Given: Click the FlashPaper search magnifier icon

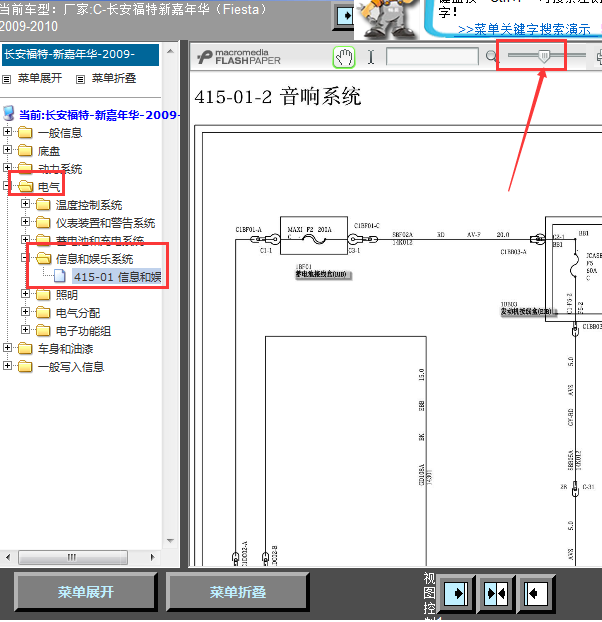Looking at the screenshot, I should pyautogui.click(x=491, y=56).
